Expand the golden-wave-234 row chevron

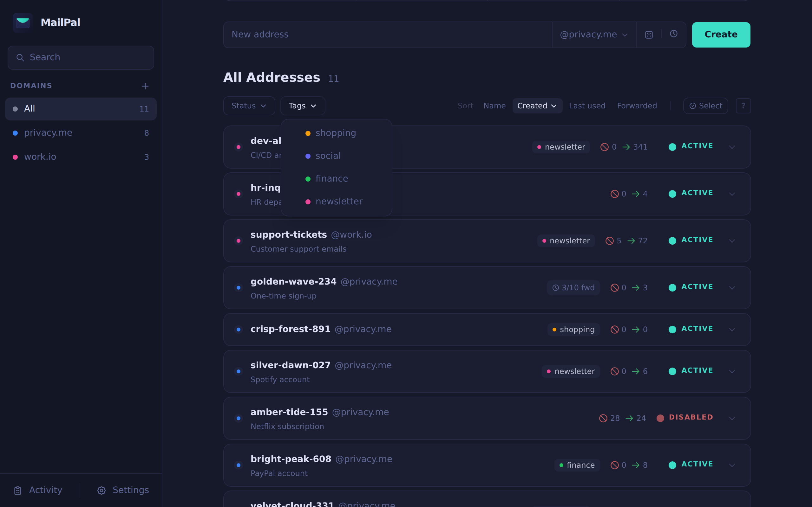coord(732,288)
